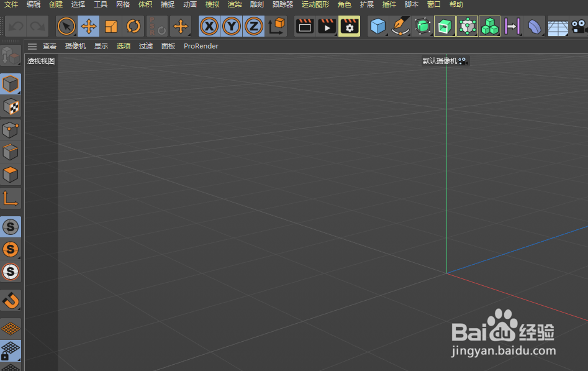Image resolution: width=588 pixels, height=371 pixels.
Task: Click Make Editable icon in left bar
Action: pos(11,55)
